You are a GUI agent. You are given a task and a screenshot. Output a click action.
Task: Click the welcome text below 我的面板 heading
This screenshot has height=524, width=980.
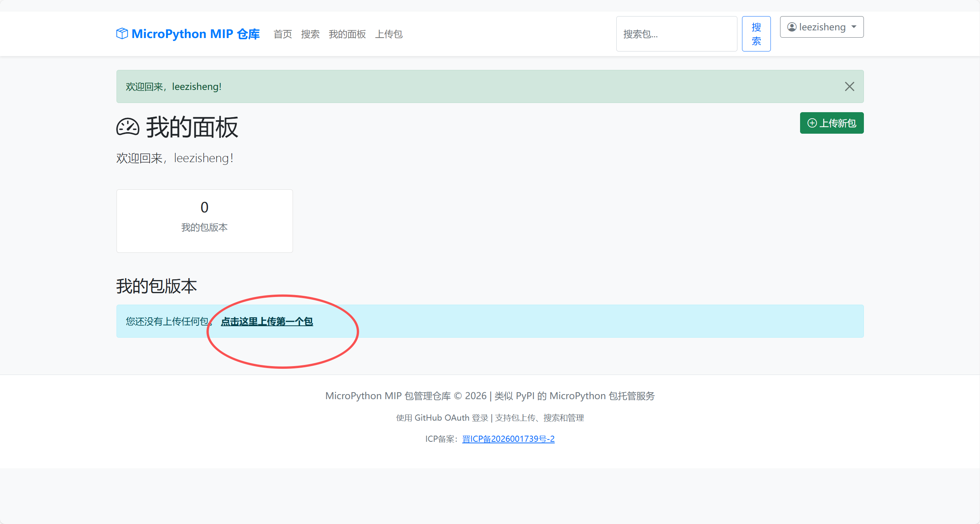[175, 158]
